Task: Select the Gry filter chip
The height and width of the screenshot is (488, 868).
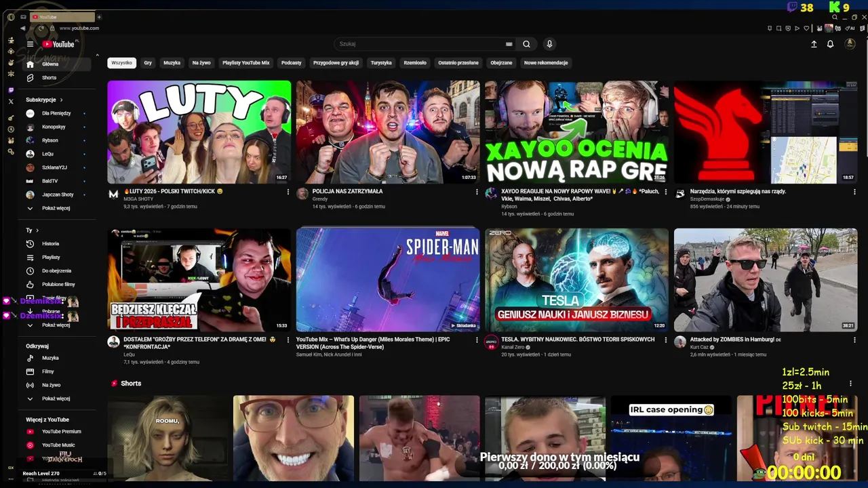Action: pyautogui.click(x=148, y=62)
